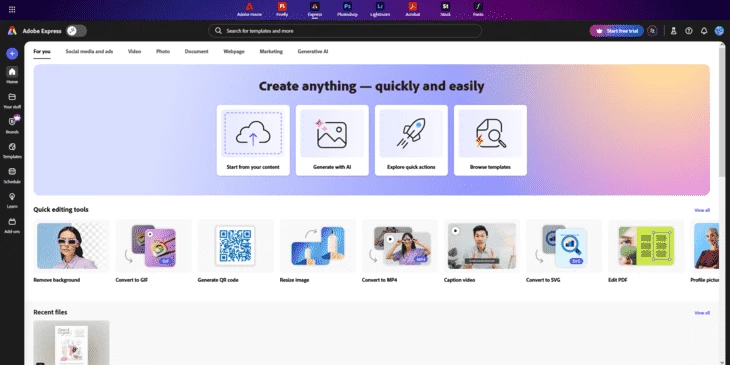
Task: Open Add-ons in the sidebar
Action: coord(12,225)
